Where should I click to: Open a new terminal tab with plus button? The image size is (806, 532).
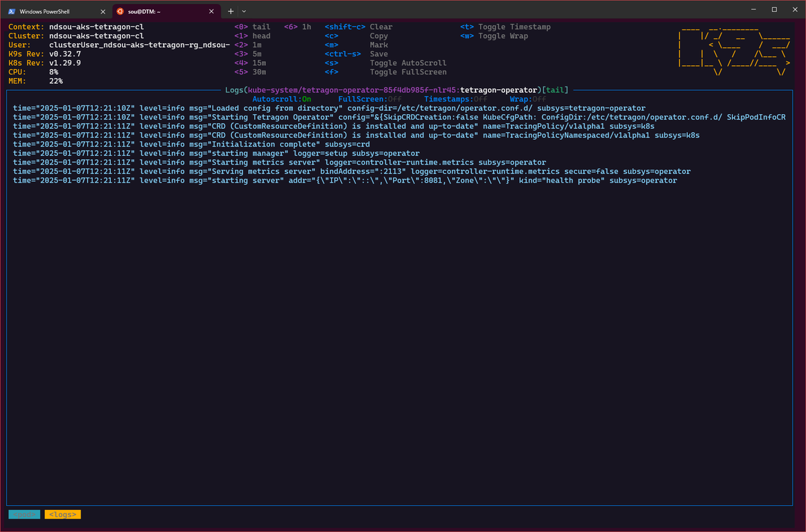(x=230, y=11)
